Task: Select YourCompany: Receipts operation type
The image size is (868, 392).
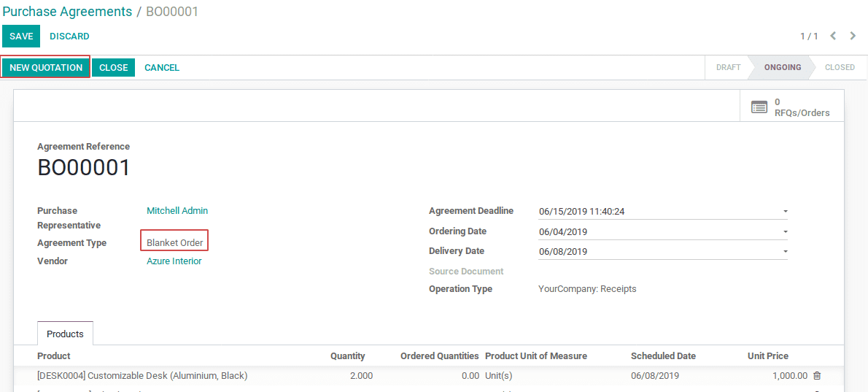Action: point(587,289)
